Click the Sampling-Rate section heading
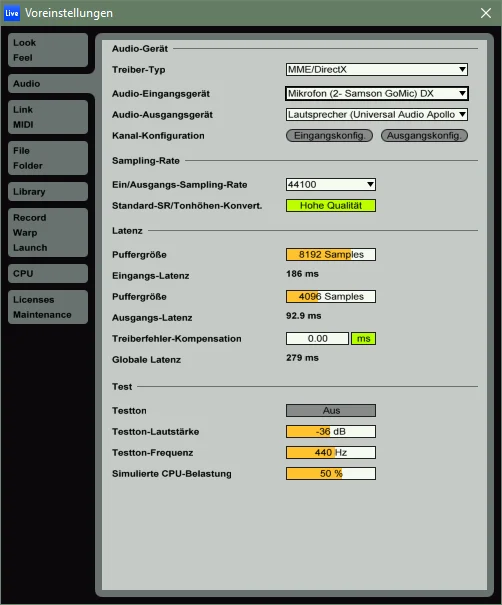Image resolution: width=502 pixels, height=605 pixels. [145, 161]
